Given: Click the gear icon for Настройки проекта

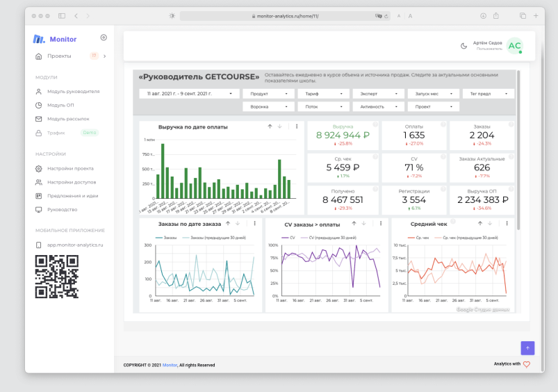Looking at the screenshot, I should [39, 168].
